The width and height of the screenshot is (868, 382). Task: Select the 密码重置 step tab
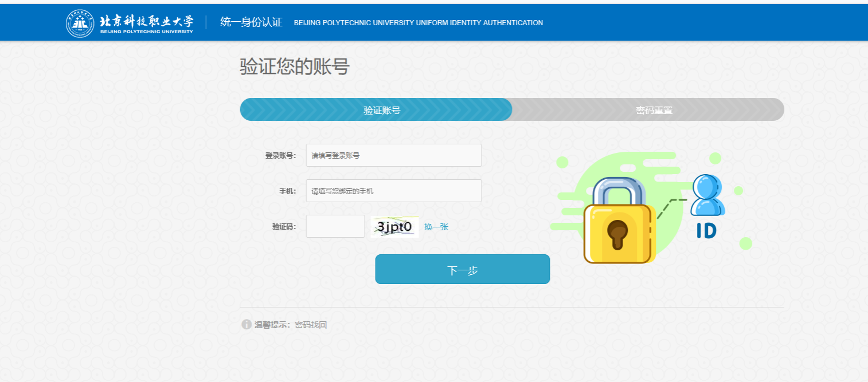pos(654,110)
